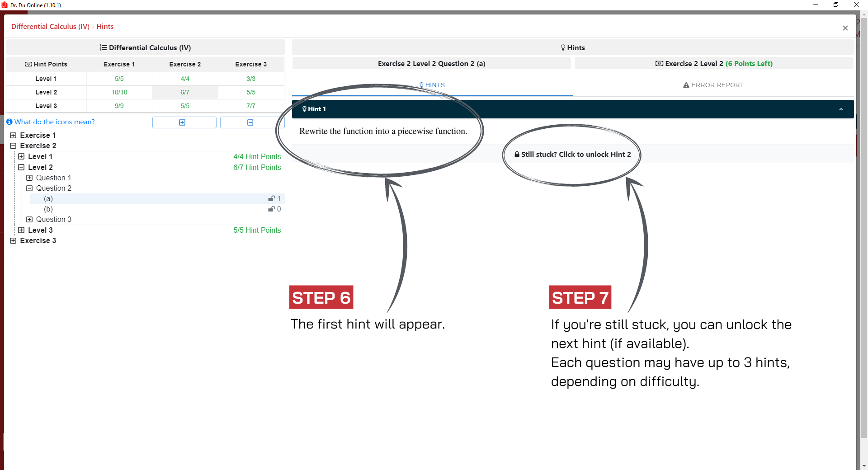Collapse Exercise 2 tree node

(13, 146)
